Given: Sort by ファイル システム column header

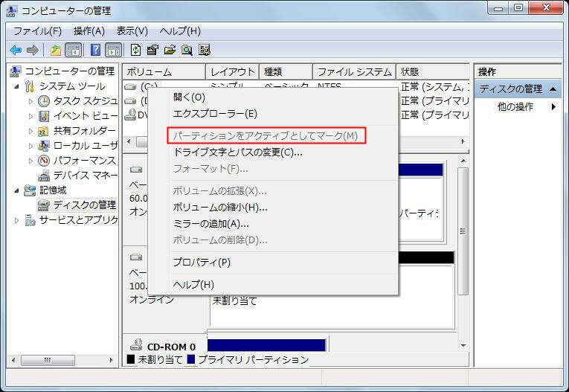Looking at the screenshot, I should pos(355,72).
